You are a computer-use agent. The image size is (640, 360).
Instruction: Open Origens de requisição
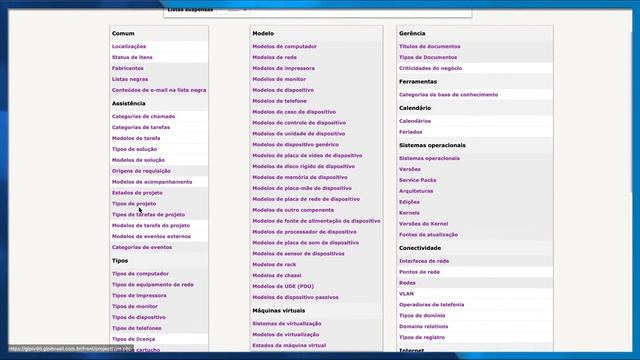point(141,171)
